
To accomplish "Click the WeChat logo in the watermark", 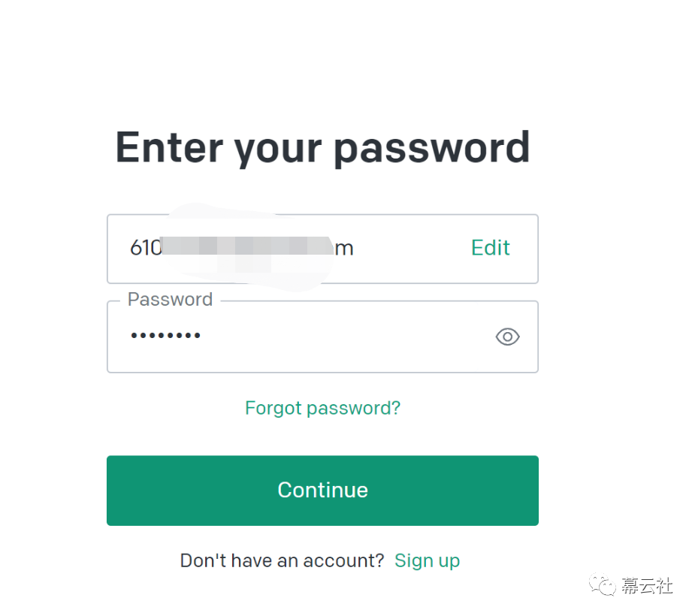I will (602, 585).
